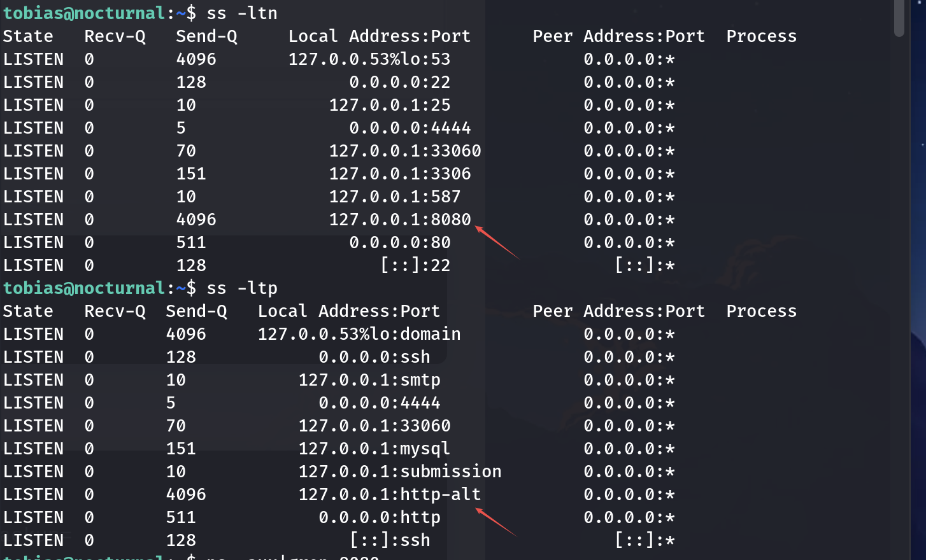The image size is (926, 560).
Task: Click the 127.0.0.1:submission address entry
Action: click(400, 472)
